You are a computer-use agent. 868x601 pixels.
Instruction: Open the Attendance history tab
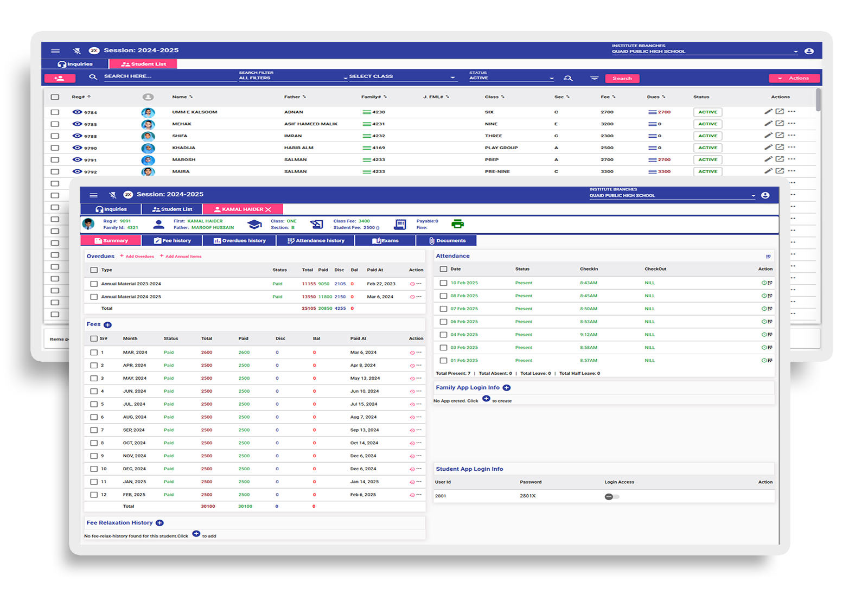tap(316, 241)
